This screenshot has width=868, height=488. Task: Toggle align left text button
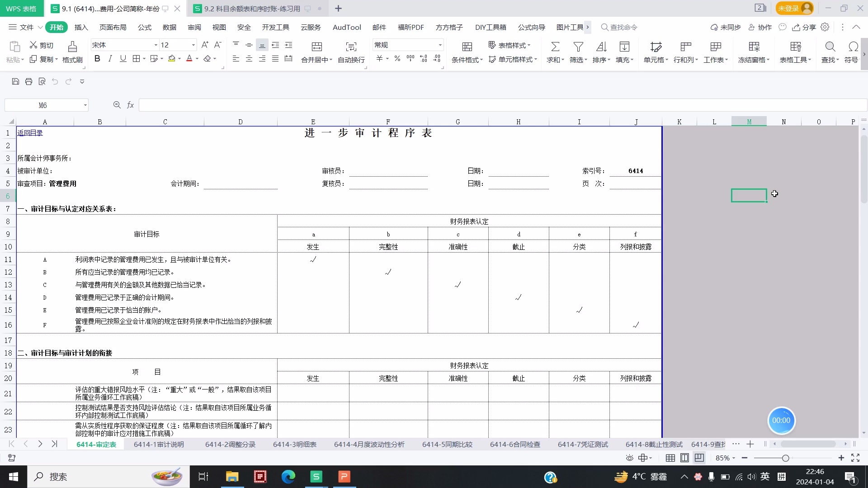[x=236, y=59]
